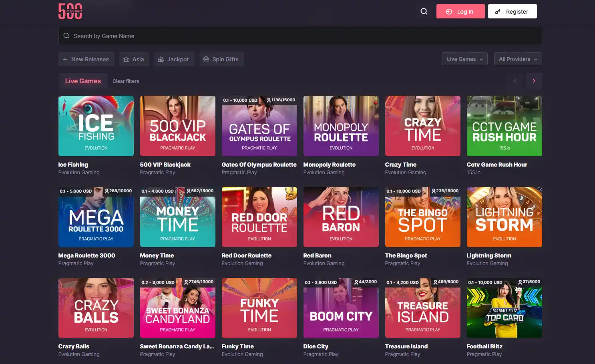Screen dimensions: 595x364
Task: Click the '500 VIP Blackjack' title text
Action: 165,165
